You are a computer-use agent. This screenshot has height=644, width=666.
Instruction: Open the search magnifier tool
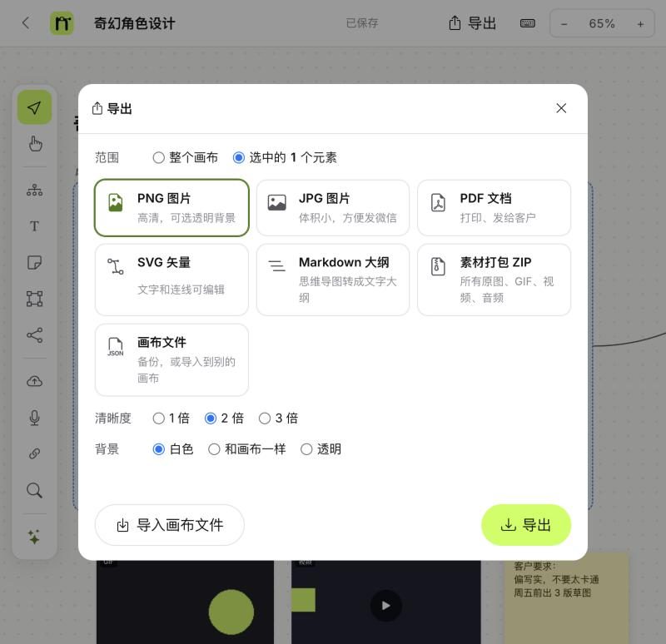tap(34, 490)
